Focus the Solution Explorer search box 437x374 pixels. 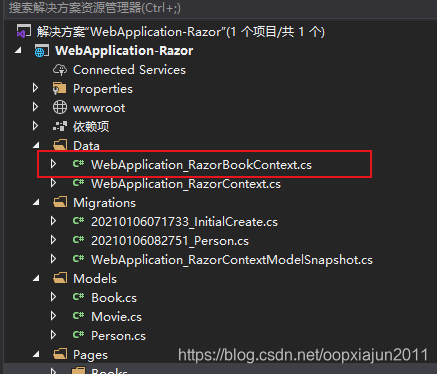pyautogui.click(x=220, y=8)
